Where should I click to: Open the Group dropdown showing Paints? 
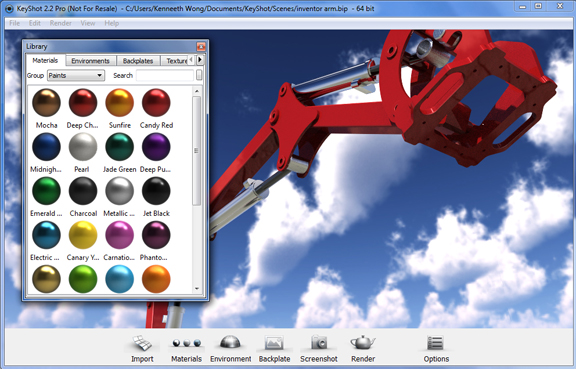[x=76, y=75]
